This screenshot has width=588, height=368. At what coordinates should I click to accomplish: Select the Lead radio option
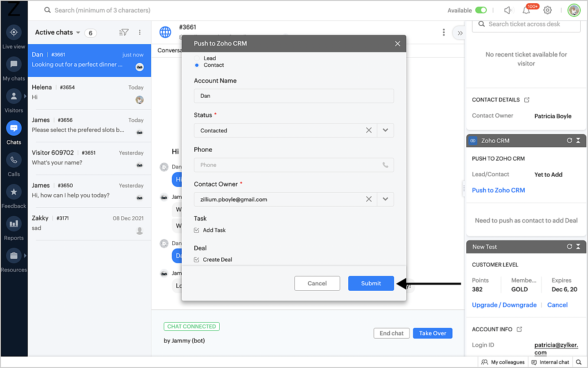(197, 58)
